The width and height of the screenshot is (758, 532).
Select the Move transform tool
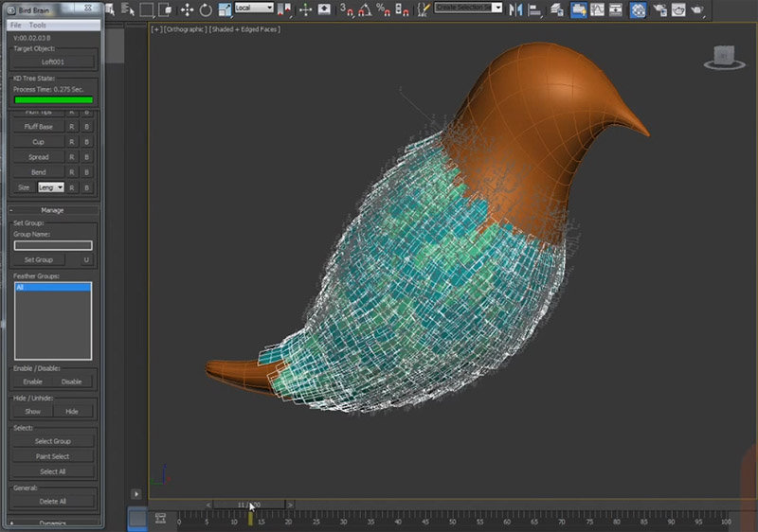coord(187,9)
